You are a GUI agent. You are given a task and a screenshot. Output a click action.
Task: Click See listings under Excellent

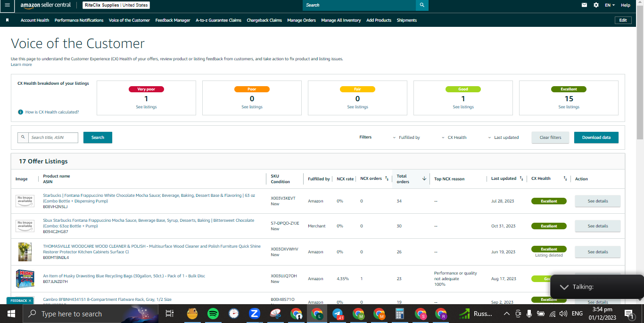click(569, 107)
